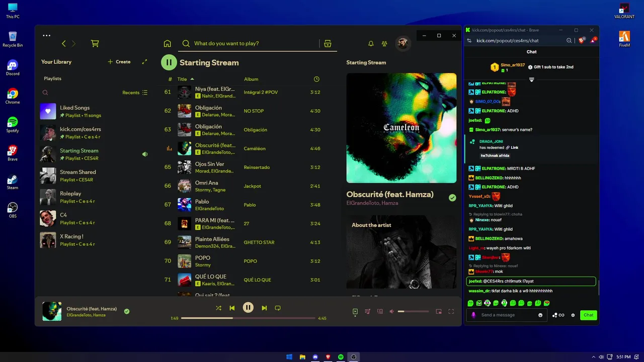The width and height of the screenshot is (644, 362).
Task: Open the Spotify profile avatar
Action: click(x=402, y=43)
